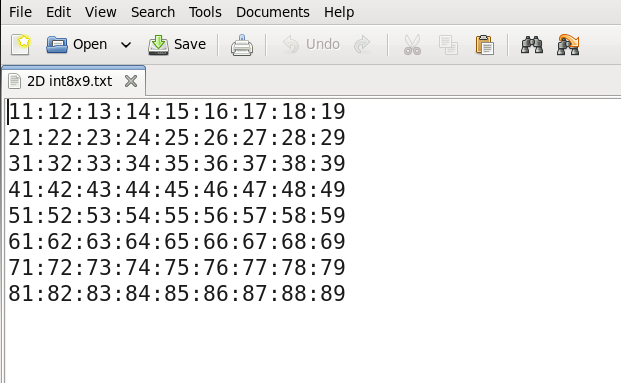Create a new document with the star page icon
Viewport: 621px width, 383px height.
coord(21,44)
